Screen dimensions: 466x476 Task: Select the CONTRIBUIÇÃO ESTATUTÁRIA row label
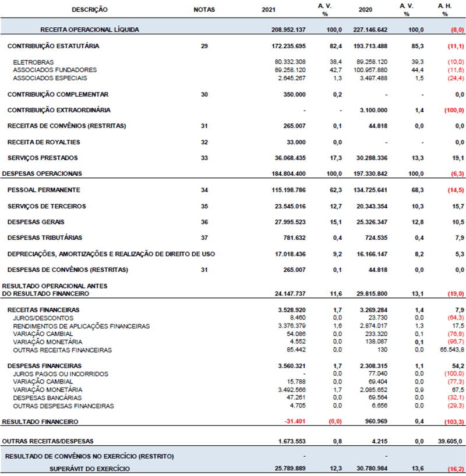53,45
